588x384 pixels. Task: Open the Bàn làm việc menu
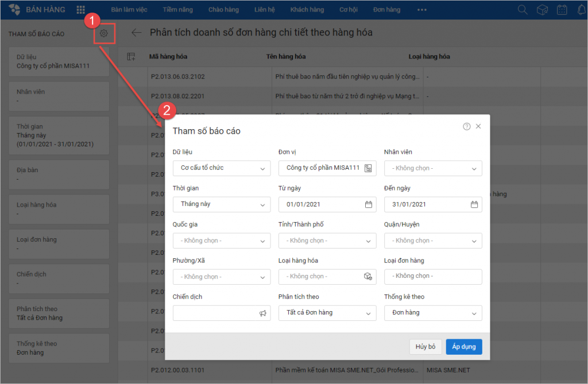129,10
